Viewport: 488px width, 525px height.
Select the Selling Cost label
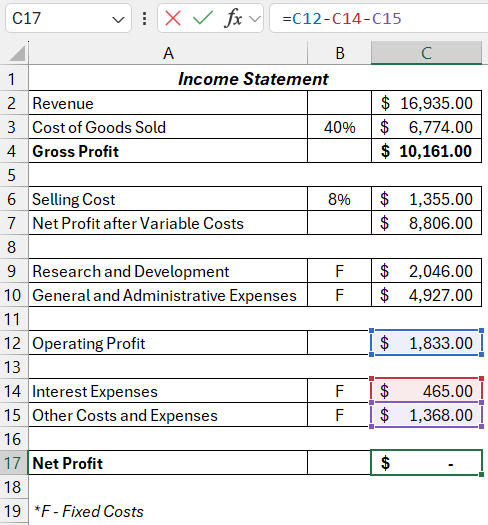coord(168,199)
